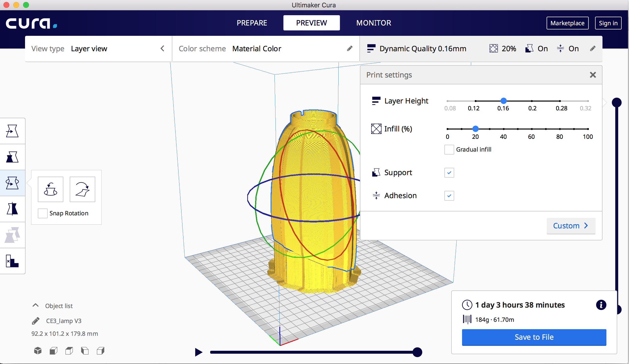Click the Support icon in Print settings
The image size is (629, 364).
(x=376, y=172)
